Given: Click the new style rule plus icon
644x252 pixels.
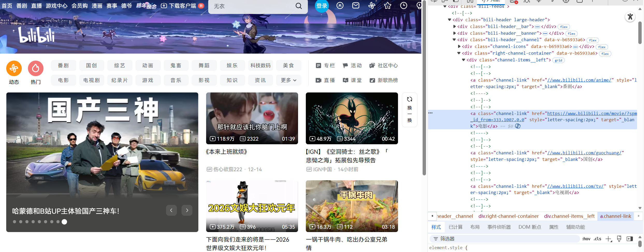Looking at the screenshot, I should coord(609,239).
